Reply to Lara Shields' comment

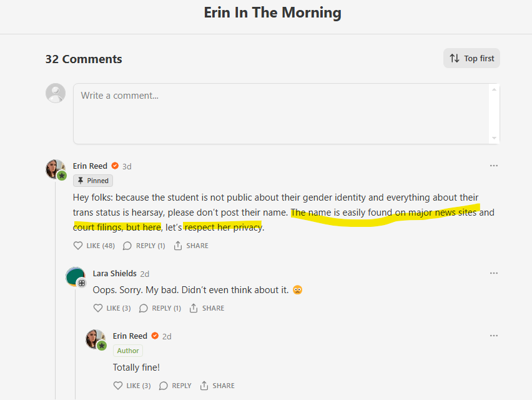pyautogui.click(x=159, y=308)
